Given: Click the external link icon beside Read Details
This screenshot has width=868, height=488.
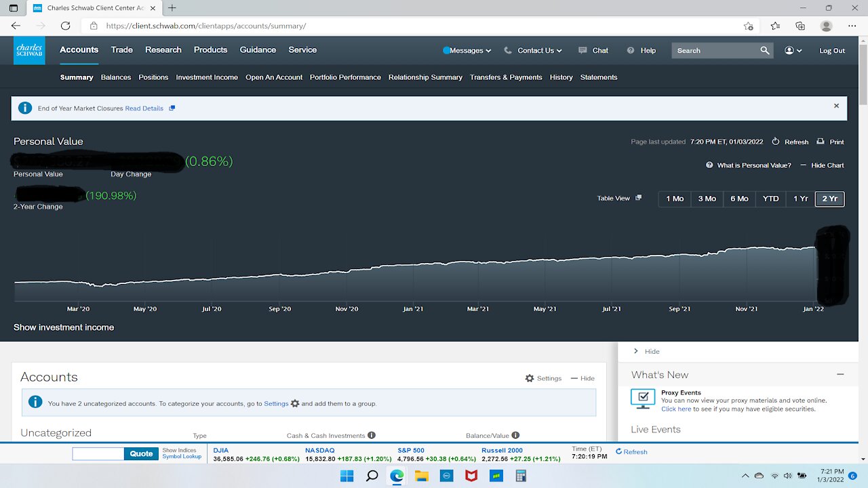Looking at the screenshot, I should point(172,108).
